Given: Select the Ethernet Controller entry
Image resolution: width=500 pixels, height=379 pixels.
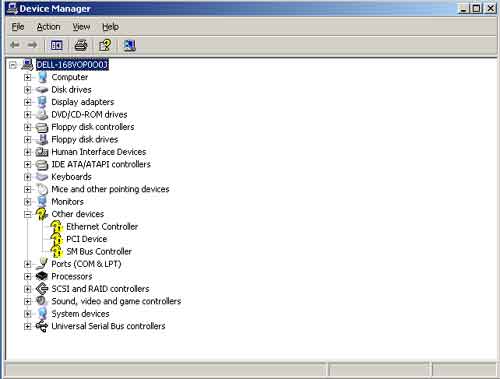Looking at the screenshot, I should (x=102, y=227).
